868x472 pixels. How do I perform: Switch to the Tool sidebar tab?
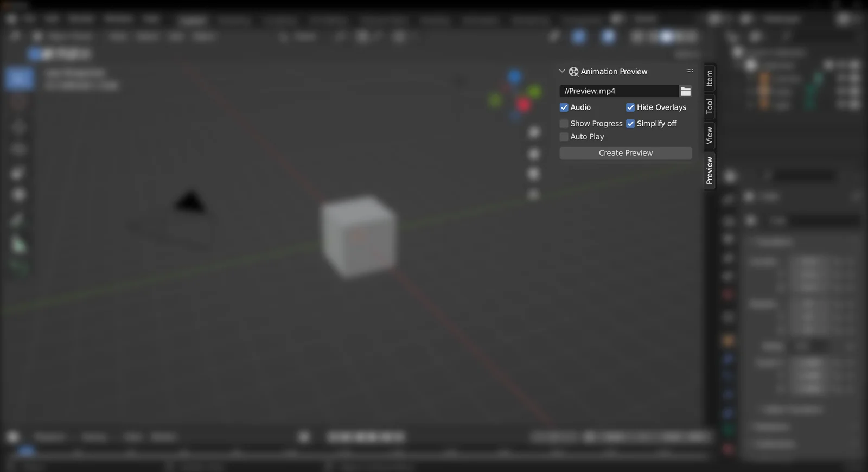pyautogui.click(x=710, y=106)
